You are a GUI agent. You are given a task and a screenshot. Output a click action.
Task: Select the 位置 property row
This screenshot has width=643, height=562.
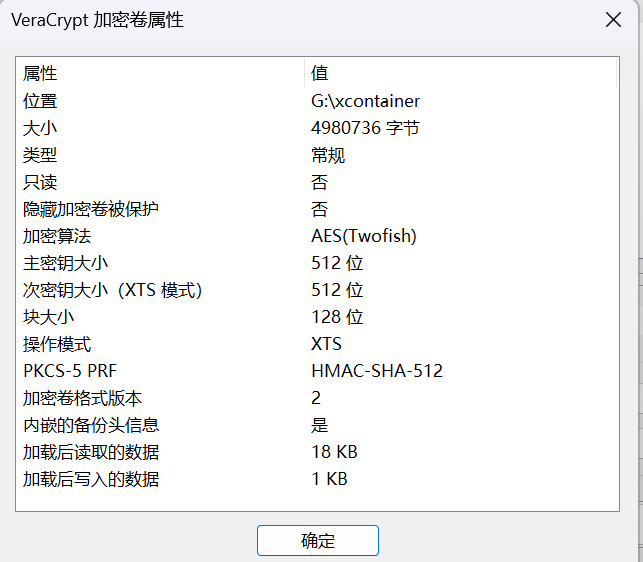click(41, 101)
